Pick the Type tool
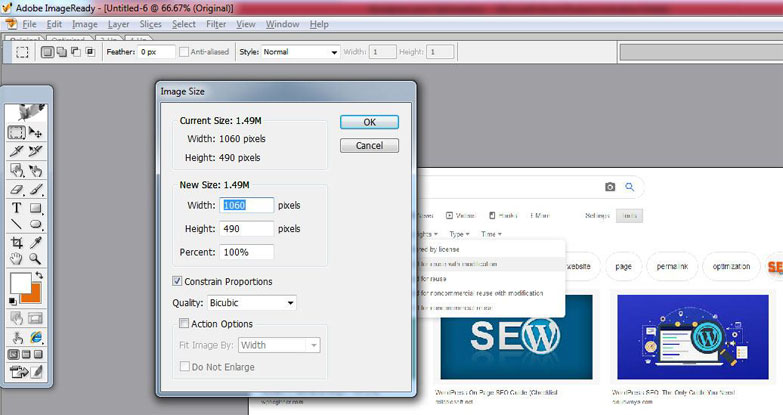This screenshot has height=415, width=783. 17,208
